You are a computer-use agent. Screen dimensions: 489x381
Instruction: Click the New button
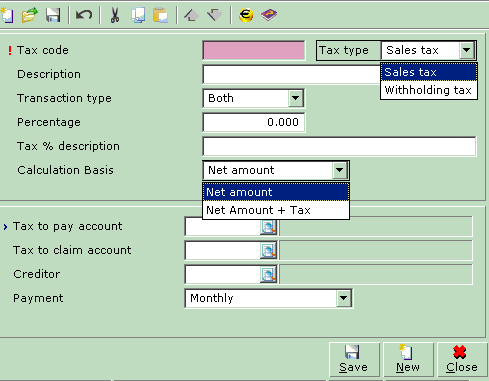click(408, 359)
